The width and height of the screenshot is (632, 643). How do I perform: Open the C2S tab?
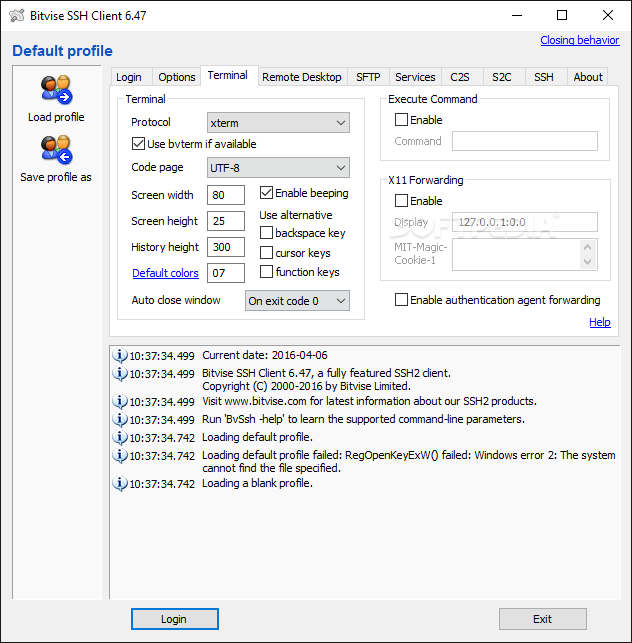(460, 77)
